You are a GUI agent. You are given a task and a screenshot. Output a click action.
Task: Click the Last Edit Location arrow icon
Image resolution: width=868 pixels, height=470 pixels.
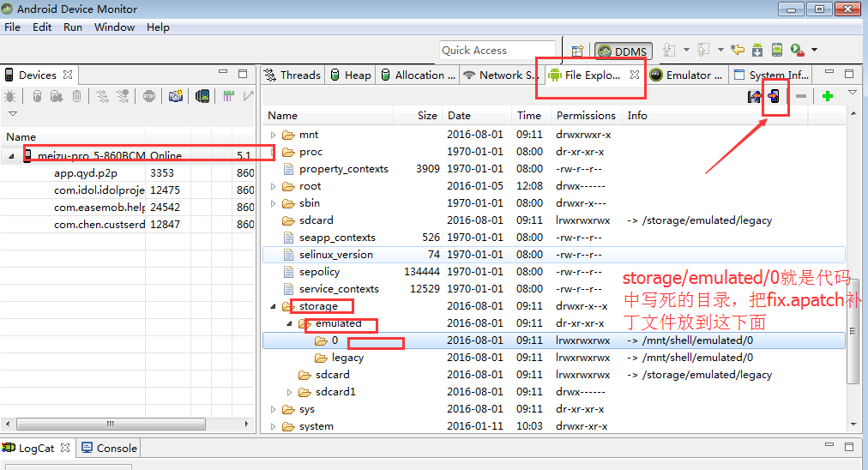point(738,50)
